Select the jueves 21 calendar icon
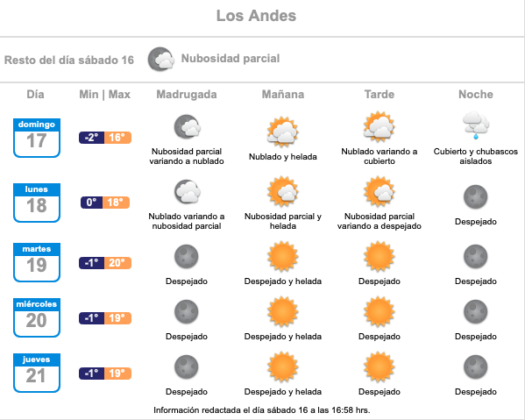The height and width of the screenshot is (420, 525). (x=37, y=373)
